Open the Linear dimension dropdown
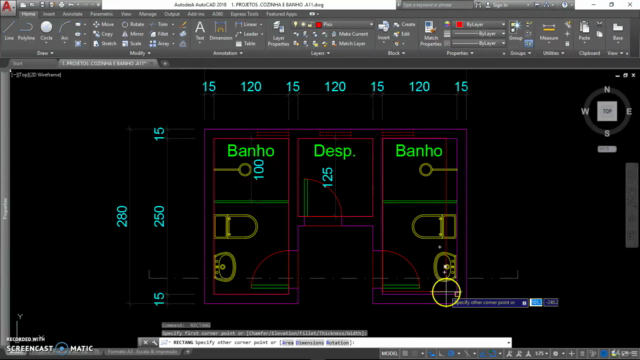This screenshot has height=360, width=640. click(x=261, y=24)
